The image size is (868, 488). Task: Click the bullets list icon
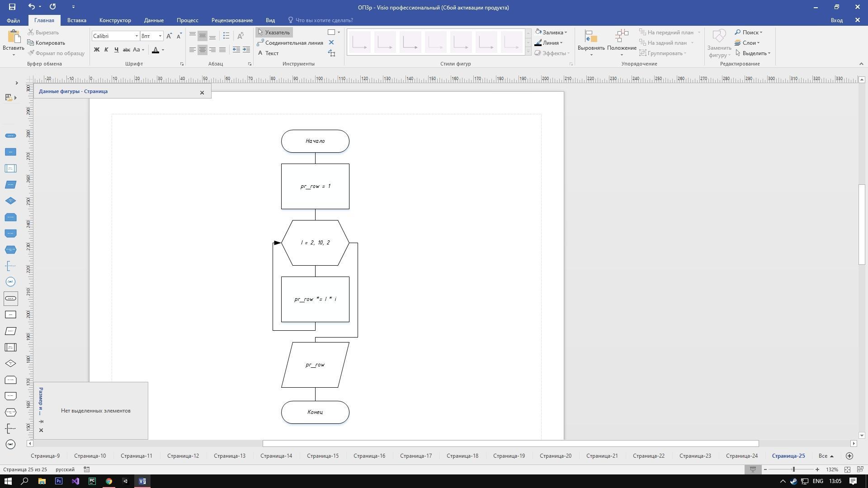[x=226, y=36]
